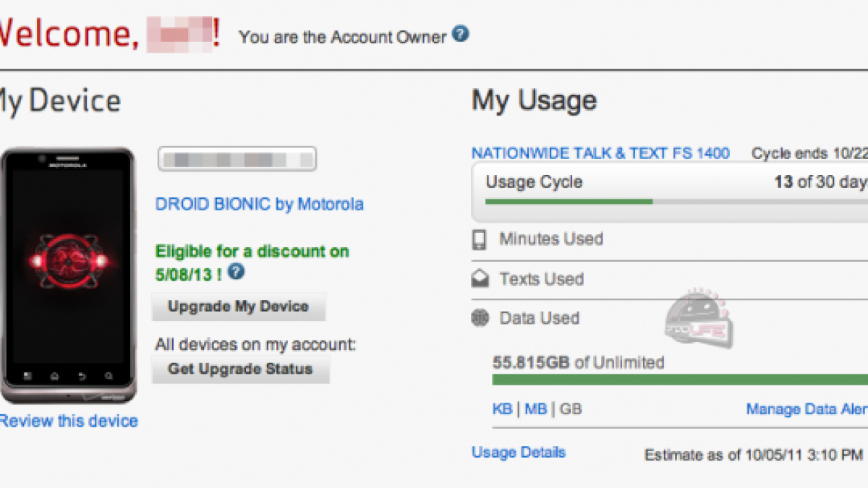The image size is (868, 488).
Task: Click the Droid Life android watermark logo
Action: (699, 322)
